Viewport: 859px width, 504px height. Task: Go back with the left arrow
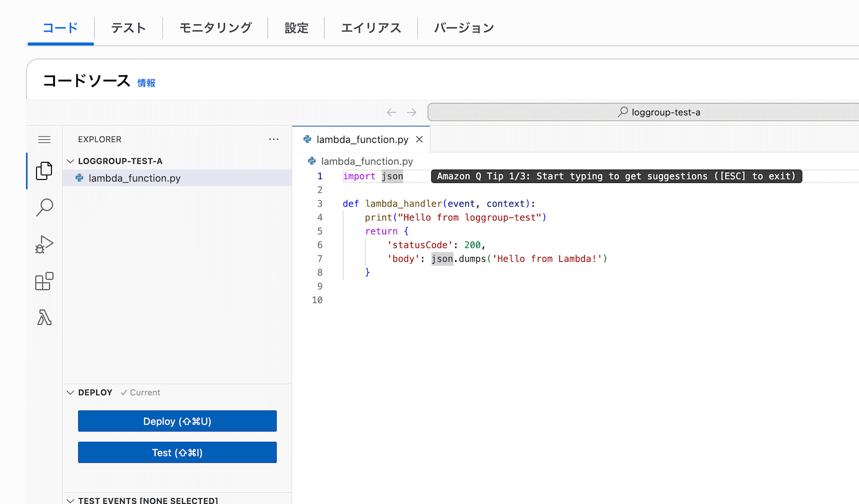[391, 112]
